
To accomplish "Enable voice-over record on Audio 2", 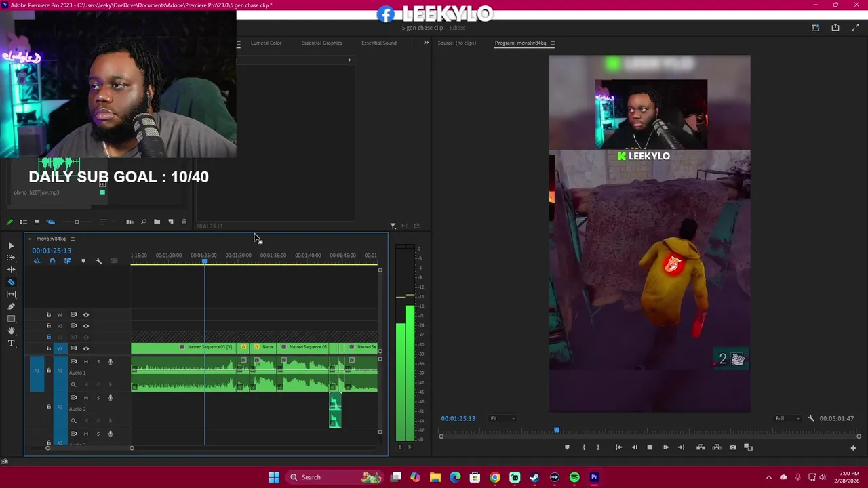I will (x=110, y=397).
